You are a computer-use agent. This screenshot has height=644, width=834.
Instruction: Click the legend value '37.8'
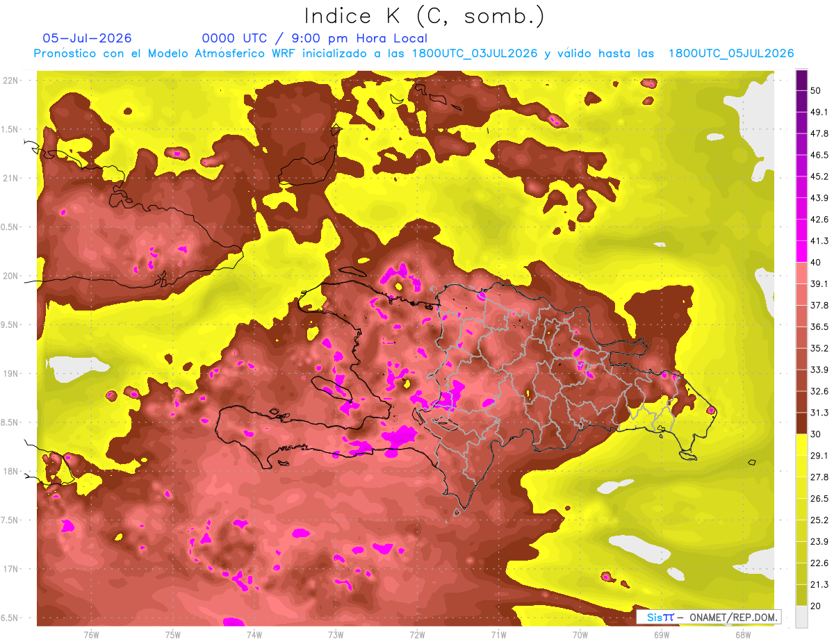(819, 306)
